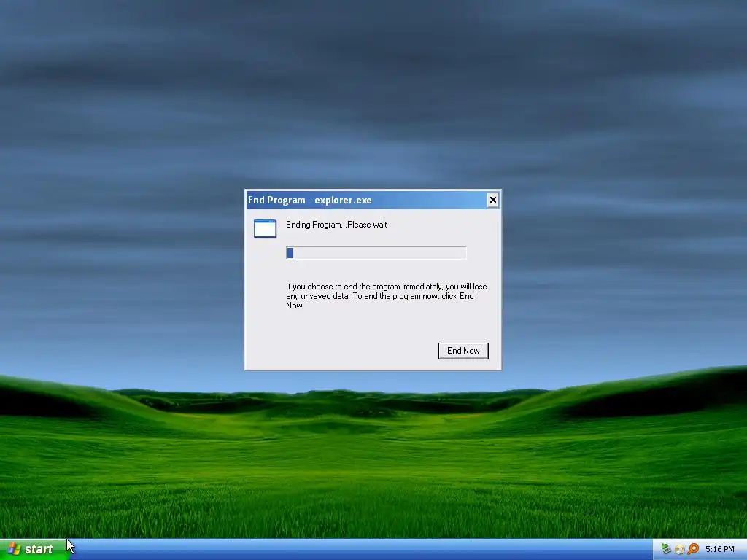Click the orange magnifier tray icon
747x560 pixels.
tap(693, 549)
